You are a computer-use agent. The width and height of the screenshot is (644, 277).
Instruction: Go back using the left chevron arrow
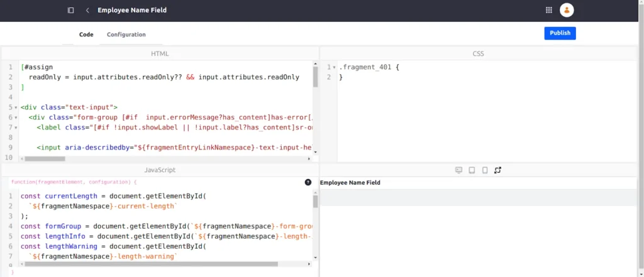[87, 10]
